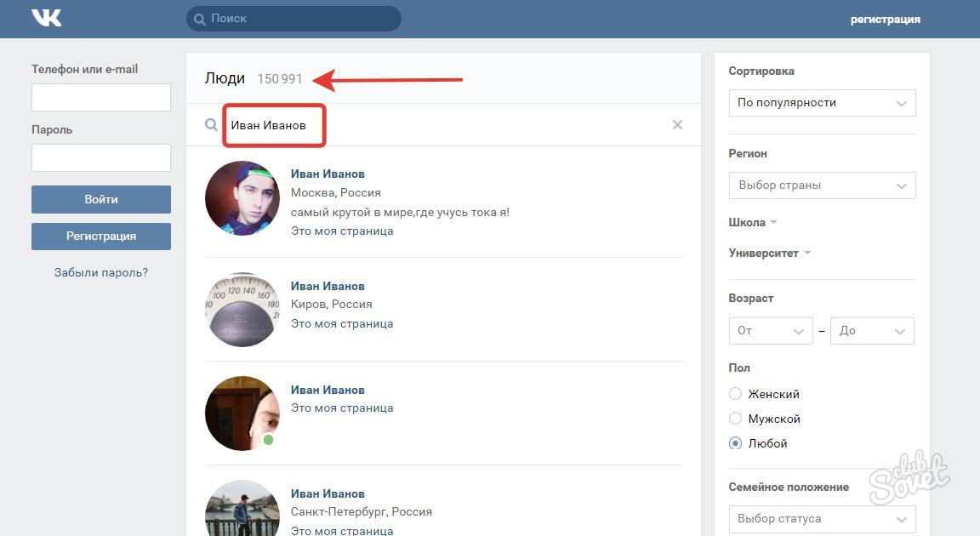Select the Любой gender radio button

click(x=736, y=443)
